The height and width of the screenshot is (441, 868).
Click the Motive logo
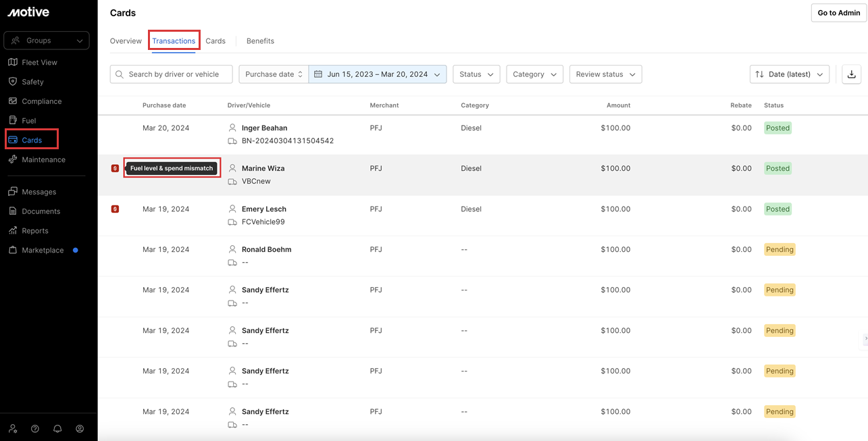28,12
